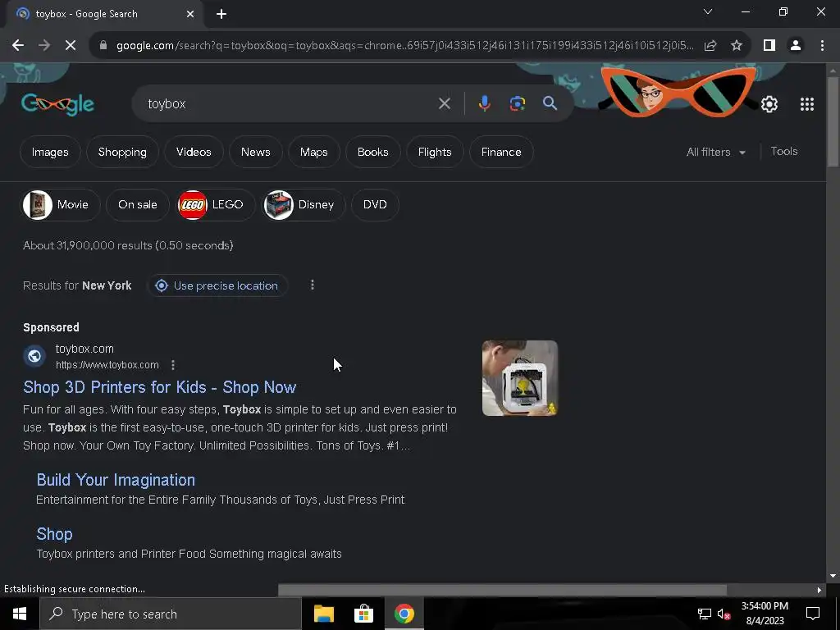Image resolution: width=840 pixels, height=630 pixels.
Task: Switch to Flights results
Action: [435, 152]
